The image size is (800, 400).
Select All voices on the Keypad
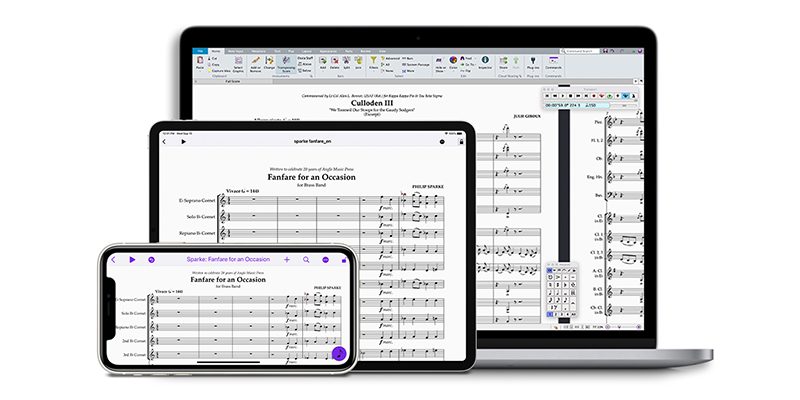pyautogui.click(x=573, y=314)
